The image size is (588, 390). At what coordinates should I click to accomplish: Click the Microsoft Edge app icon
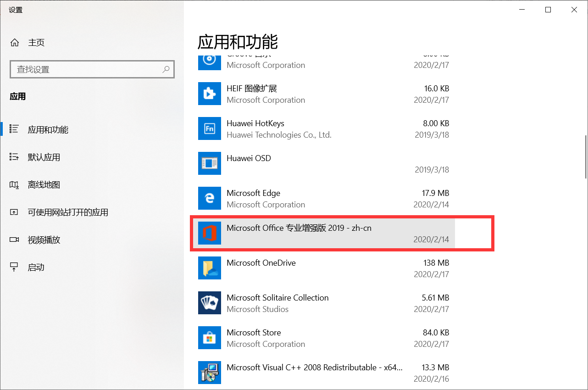click(x=210, y=199)
